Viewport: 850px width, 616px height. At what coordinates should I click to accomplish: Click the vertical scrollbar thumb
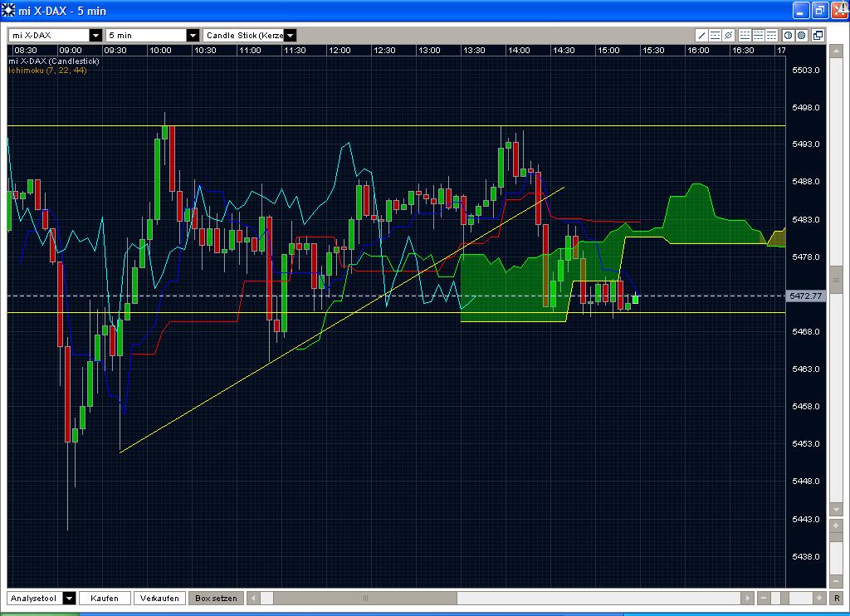[x=835, y=280]
